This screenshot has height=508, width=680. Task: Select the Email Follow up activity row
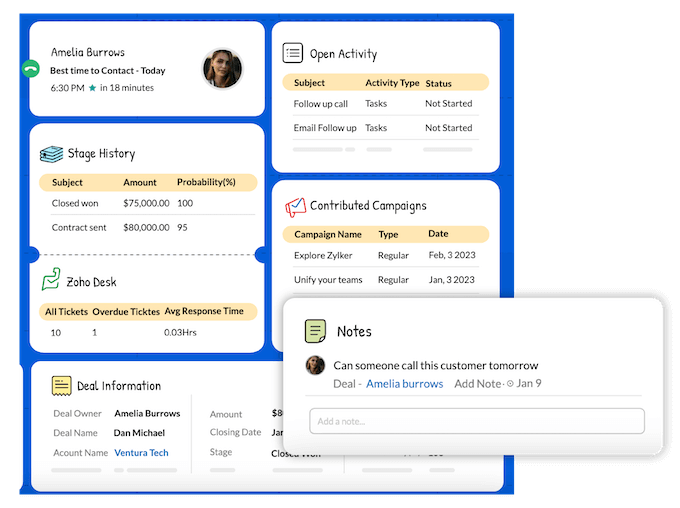coord(385,128)
